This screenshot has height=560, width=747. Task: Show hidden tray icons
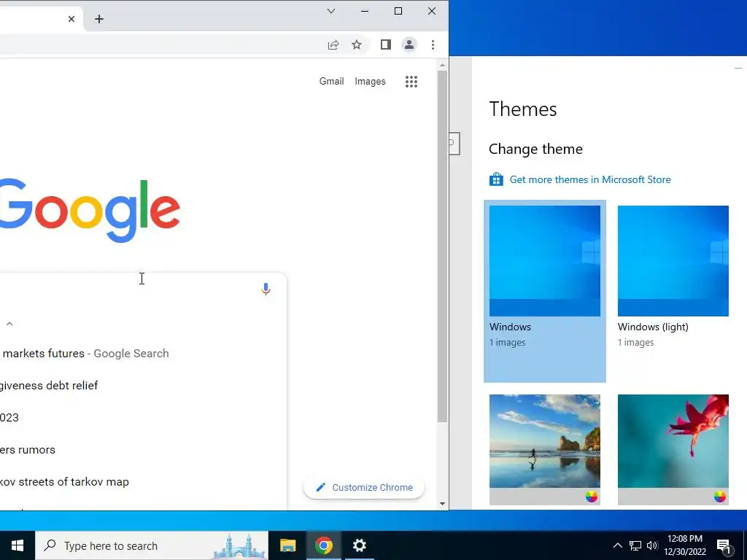tap(617, 545)
